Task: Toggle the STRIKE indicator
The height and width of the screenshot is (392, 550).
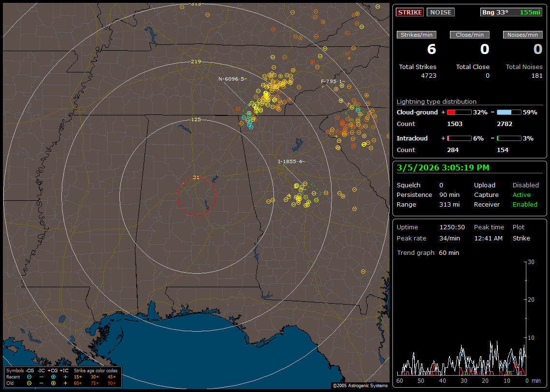Action: point(410,12)
